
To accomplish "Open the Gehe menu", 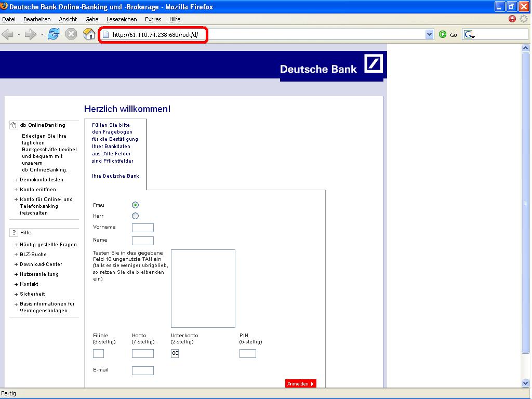I will 91,19.
